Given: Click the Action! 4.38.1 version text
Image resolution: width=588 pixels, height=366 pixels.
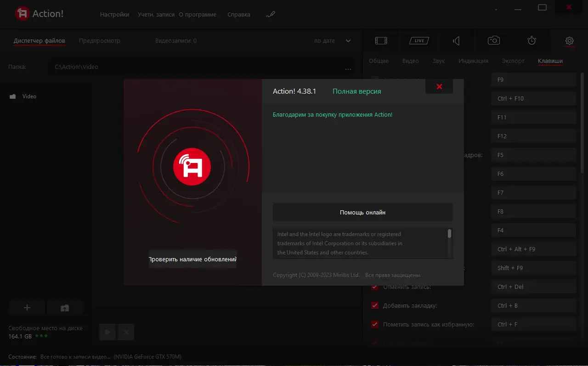Looking at the screenshot, I should [294, 91].
